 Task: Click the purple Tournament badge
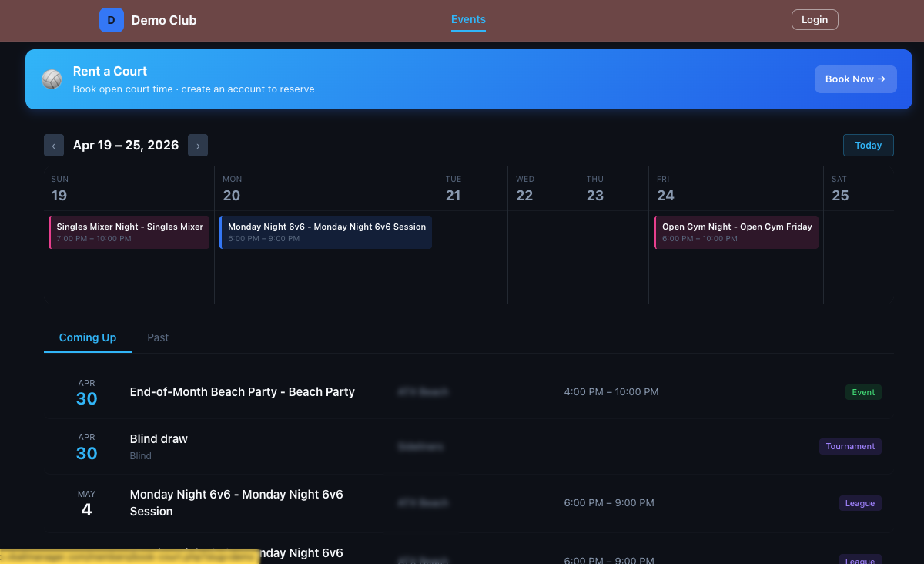point(850,446)
